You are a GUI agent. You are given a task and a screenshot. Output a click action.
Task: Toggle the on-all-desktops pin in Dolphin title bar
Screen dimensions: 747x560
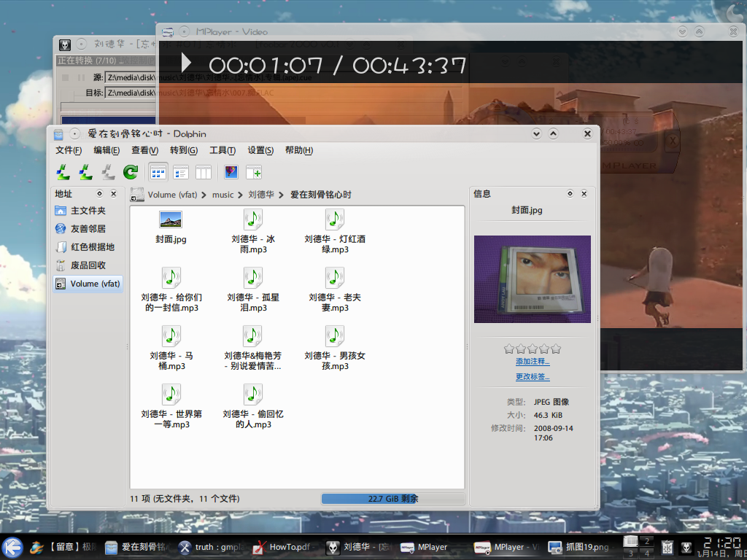tap(75, 134)
